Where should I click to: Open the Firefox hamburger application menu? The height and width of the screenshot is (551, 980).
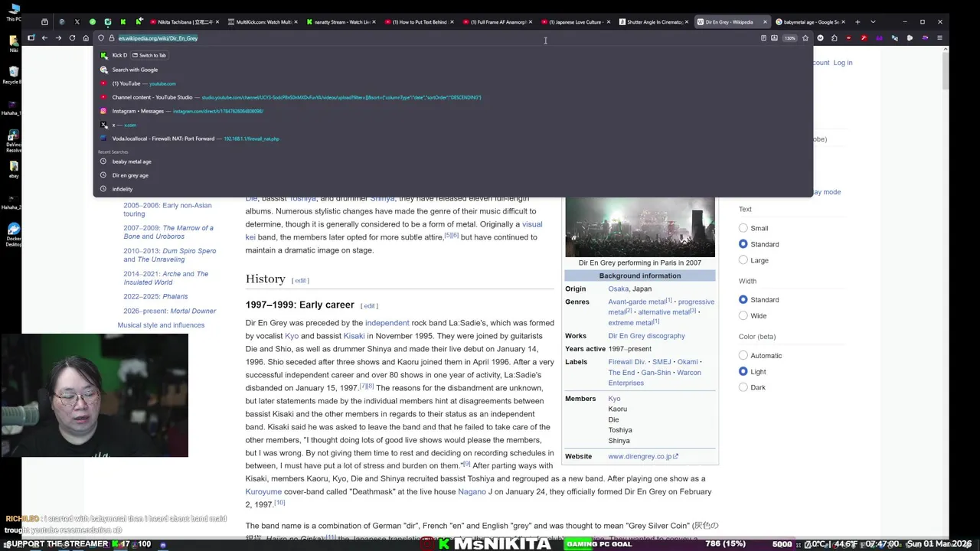point(939,37)
